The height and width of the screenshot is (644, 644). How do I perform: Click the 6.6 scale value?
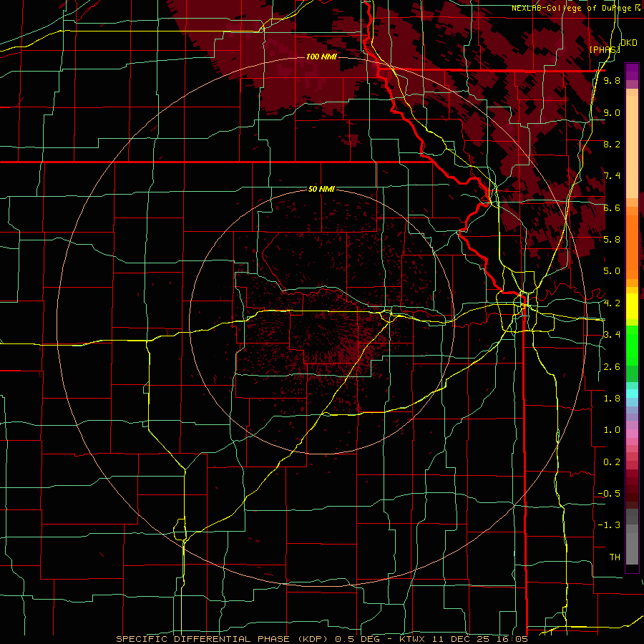pyautogui.click(x=612, y=208)
